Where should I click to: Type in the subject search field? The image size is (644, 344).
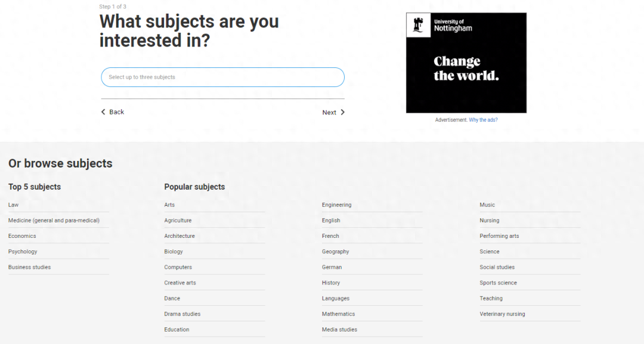(x=222, y=77)
